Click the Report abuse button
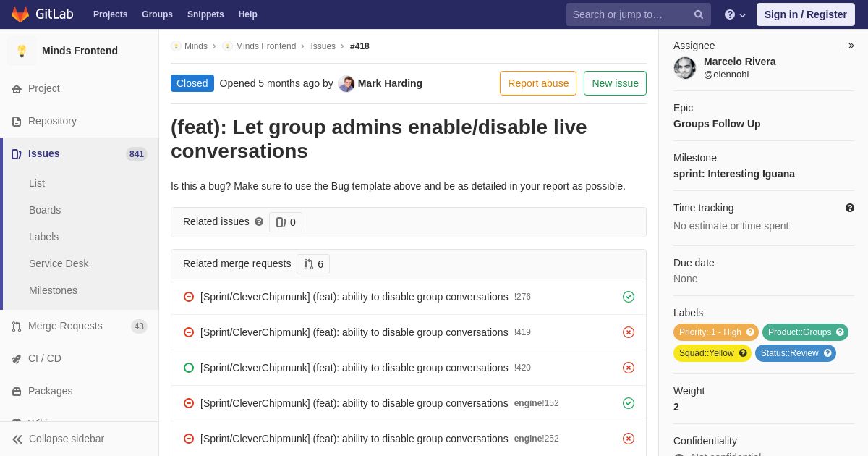The width and height of the screenshot is (868, 456). click(538, 83)
